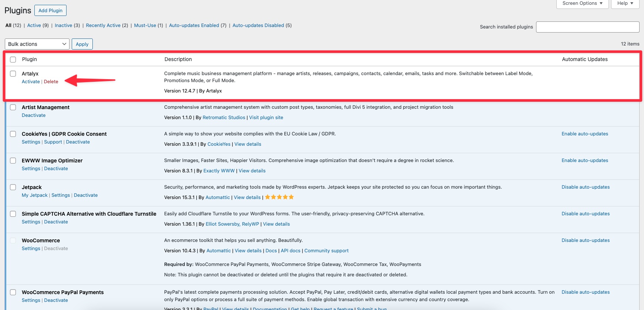Click the Apply bulk action button
The width and height of the screenshot is (644, 310).
82,44
